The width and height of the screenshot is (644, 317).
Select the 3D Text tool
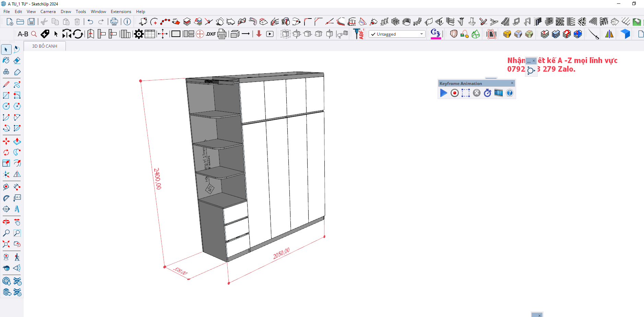coord(17,209)
